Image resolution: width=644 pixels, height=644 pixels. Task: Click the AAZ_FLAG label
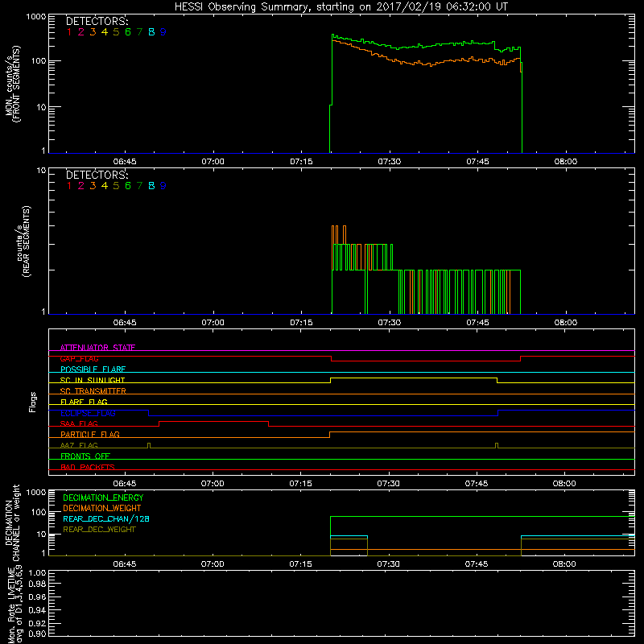tap(79, 446)
